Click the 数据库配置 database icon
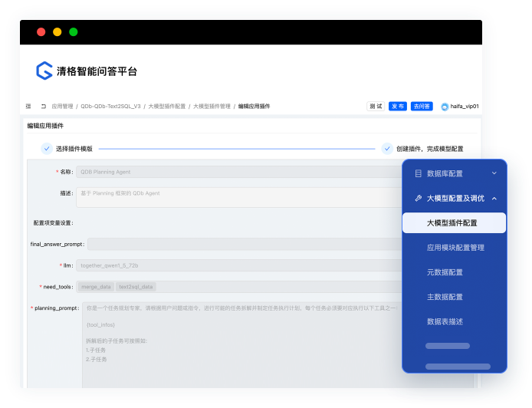This screenshot has width=532, height=408. (x=419, y=173)
